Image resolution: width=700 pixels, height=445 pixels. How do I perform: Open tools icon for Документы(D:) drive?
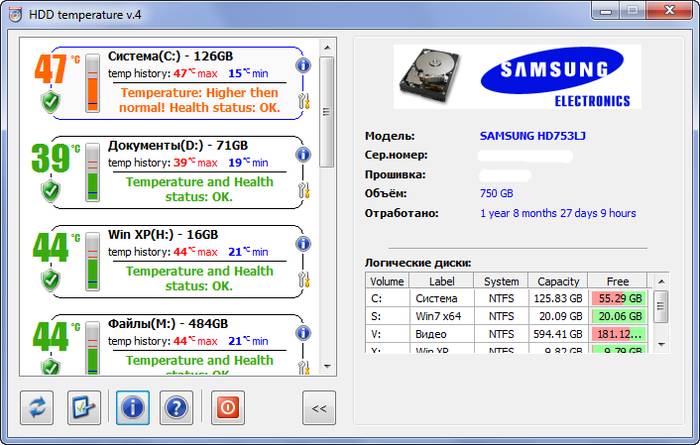click(x=304, y=190)
